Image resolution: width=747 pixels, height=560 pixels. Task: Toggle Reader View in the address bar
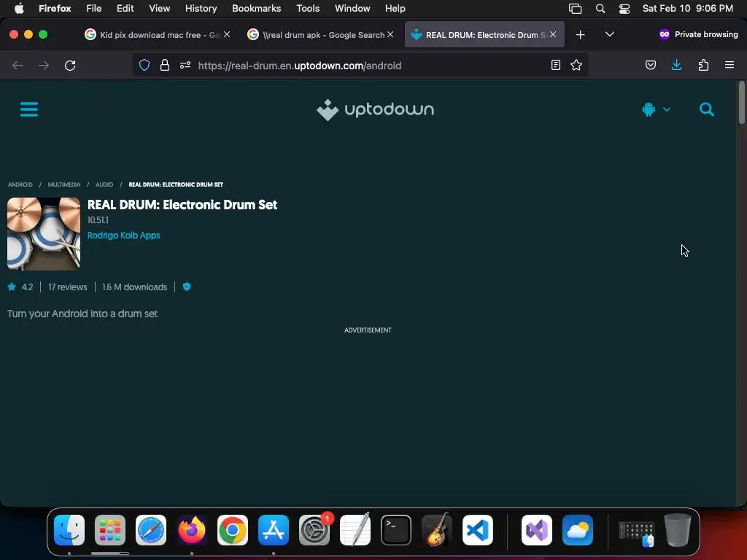pyautogui.click(x=555, y=65)
